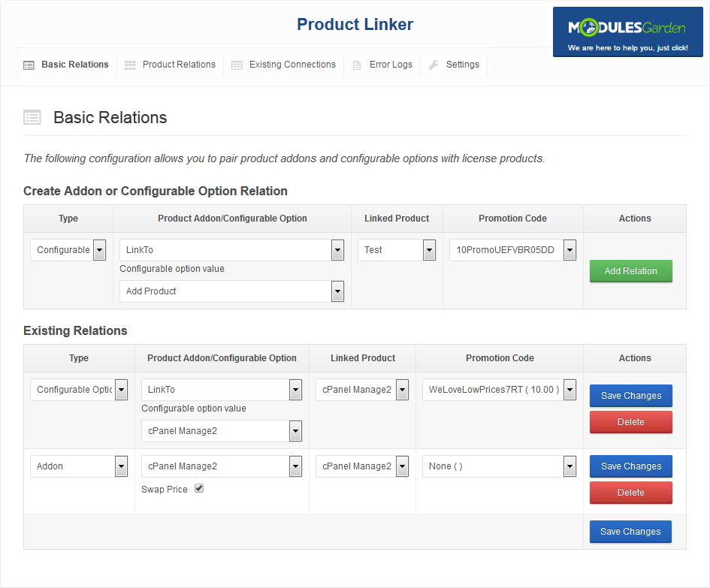Save Changes for the Configurable Option relation
Screen dimensions: 710x588
pyautogui.click(x=631, y=396)
